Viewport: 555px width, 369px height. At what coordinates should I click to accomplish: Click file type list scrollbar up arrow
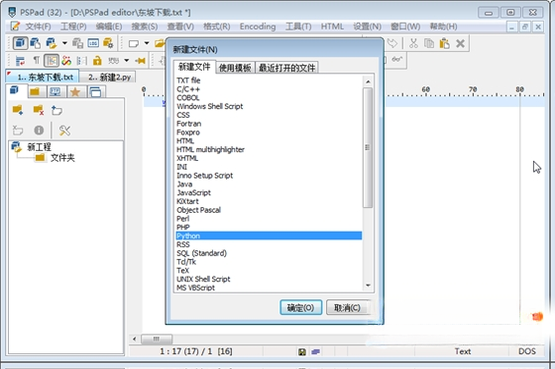click(x=368, y=82)
